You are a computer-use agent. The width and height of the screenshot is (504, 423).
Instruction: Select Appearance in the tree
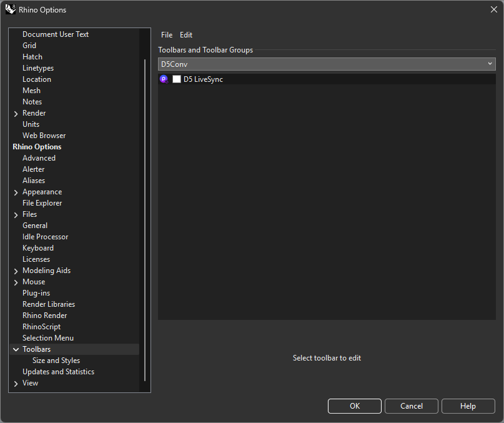click(x=42, y=192)
